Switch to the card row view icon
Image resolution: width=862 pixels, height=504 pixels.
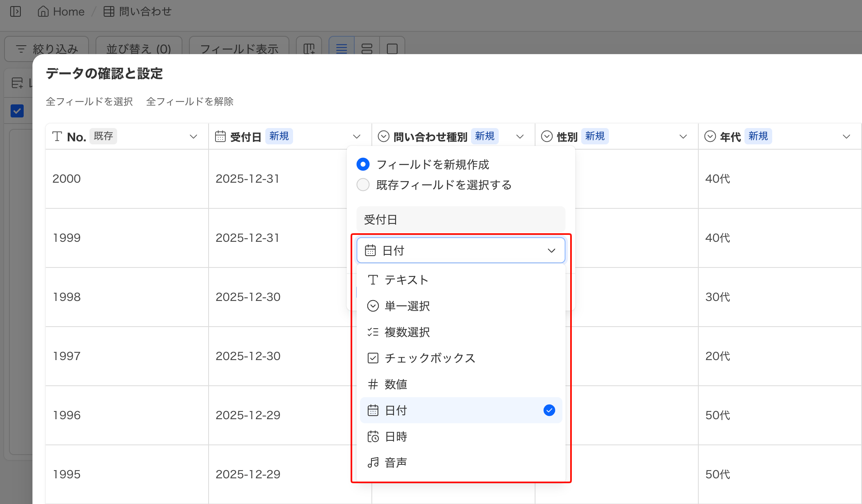tap(367, 49)
